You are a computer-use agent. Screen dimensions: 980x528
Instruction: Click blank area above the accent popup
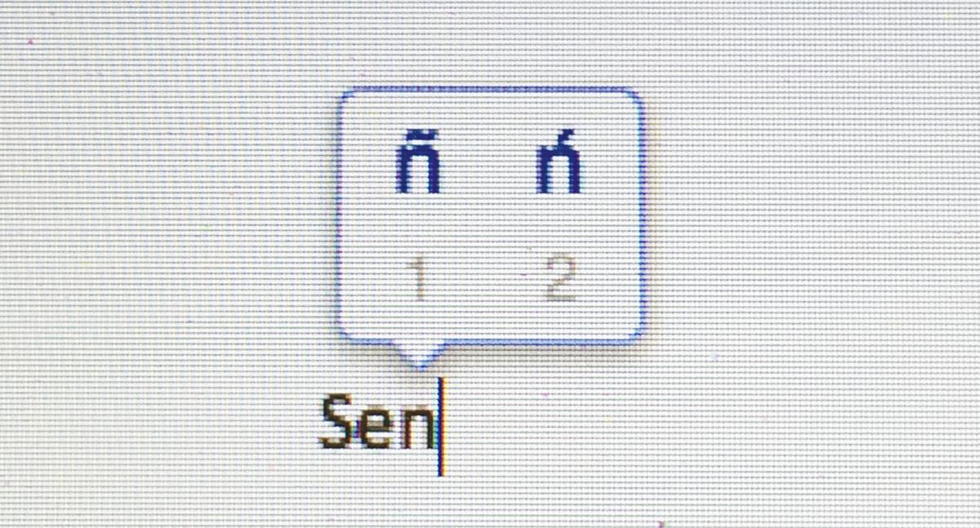[490, 41]
